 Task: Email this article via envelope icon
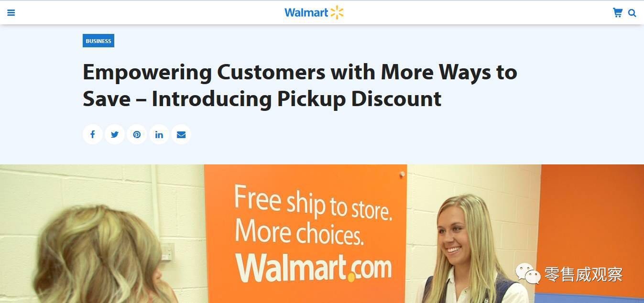coord(181,134)
